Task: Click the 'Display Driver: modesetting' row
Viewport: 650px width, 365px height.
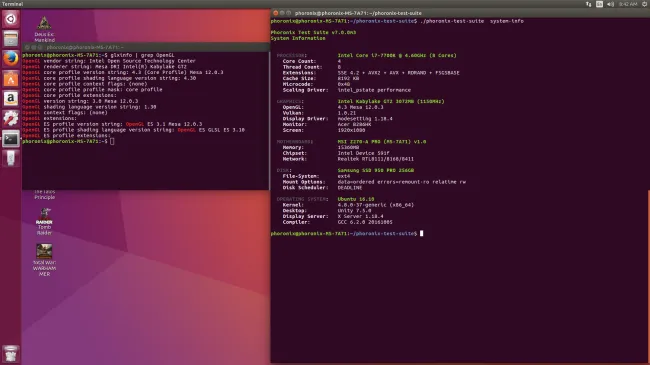Action: tap(337, 119)
